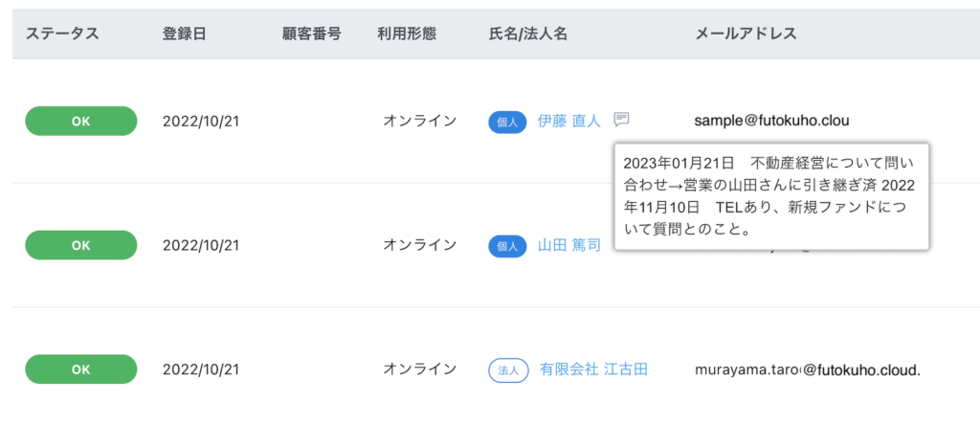Open customer 伊藤 直人 name link
Image resolution: width=980 pixels, height=426 pixels.
568,121
